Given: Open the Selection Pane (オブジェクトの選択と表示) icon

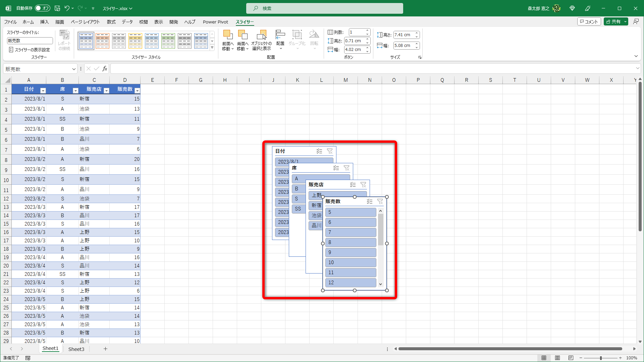Looking at the screenshot, I should [262, 35].
